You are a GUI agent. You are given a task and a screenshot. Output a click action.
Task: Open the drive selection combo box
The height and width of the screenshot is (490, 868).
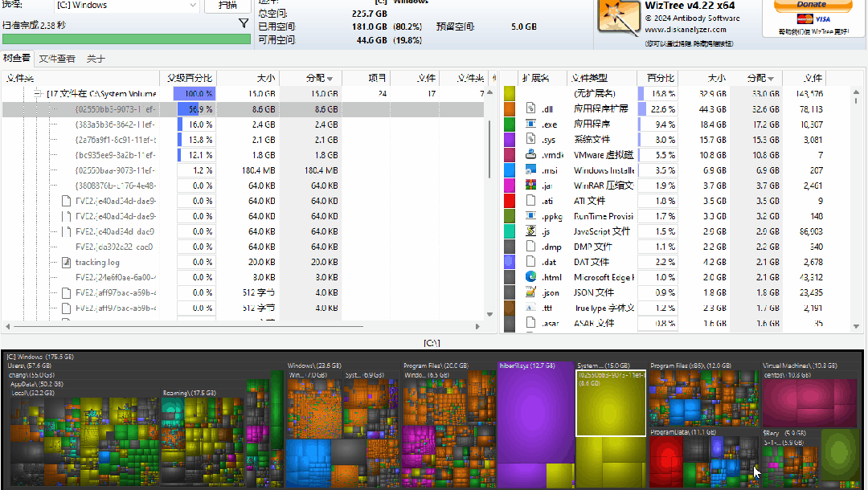click(x=126, y=6)
